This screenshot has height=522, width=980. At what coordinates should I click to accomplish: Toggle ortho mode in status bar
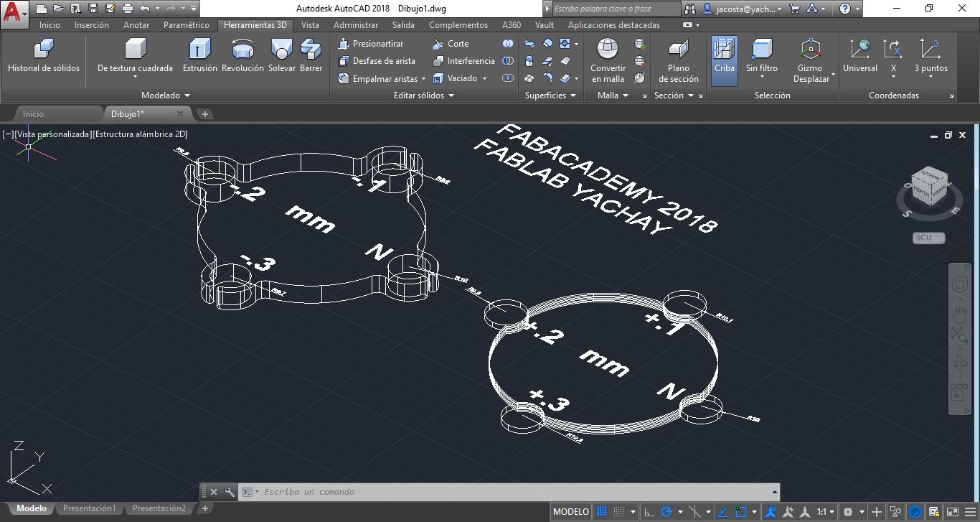649,512
